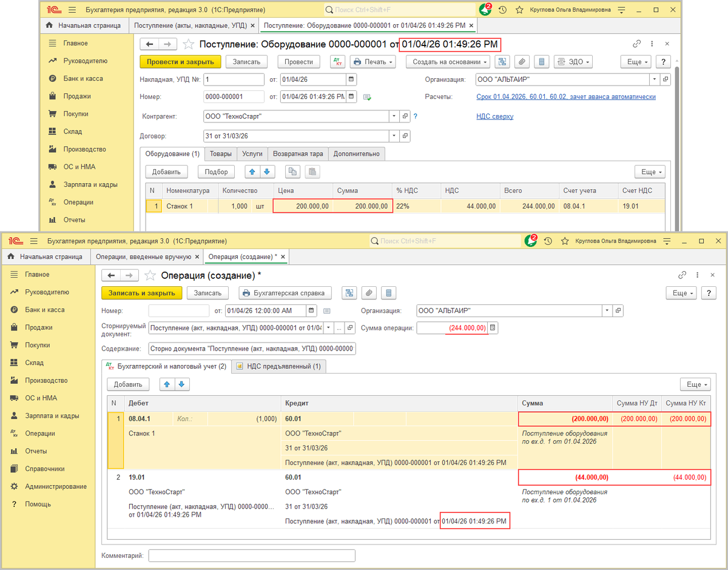Open main menu hamburger in top window
Image resolution: width=728 pixels, height=570 pixels.
tap(72, 10)
